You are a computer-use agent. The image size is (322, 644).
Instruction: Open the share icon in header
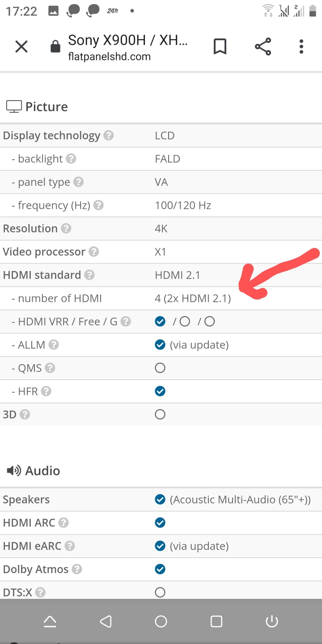[x=263, y=47]
